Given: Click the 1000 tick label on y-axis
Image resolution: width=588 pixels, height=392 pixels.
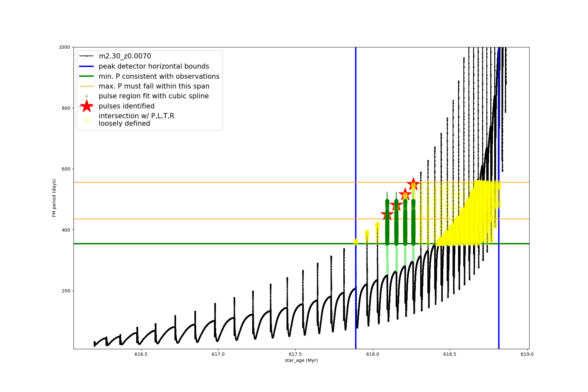Looking at the screenshot, I should coord(64,47).
